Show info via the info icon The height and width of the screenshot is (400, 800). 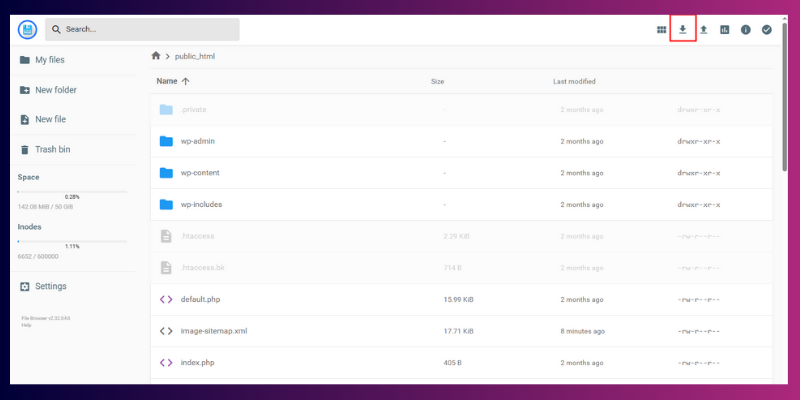click(x=746, y=30)
